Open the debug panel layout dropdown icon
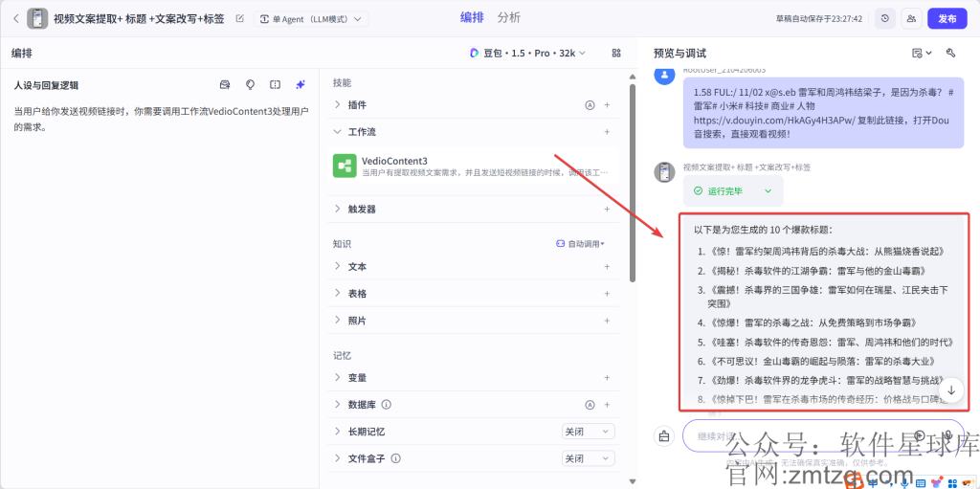Screen dimensions: 980x489 (x=922, y=54)
